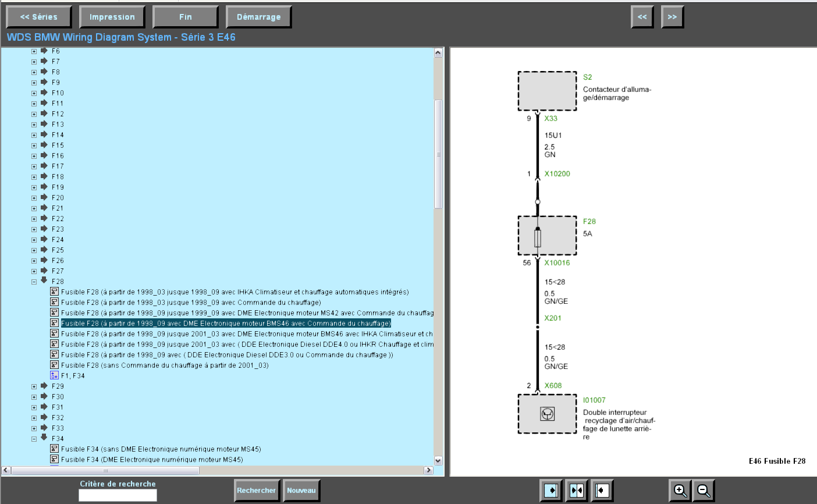This screenshot has height=504, width=817.
Task: Click the fuse symbol inside the F28 box
Action: [x=538, y=238]
